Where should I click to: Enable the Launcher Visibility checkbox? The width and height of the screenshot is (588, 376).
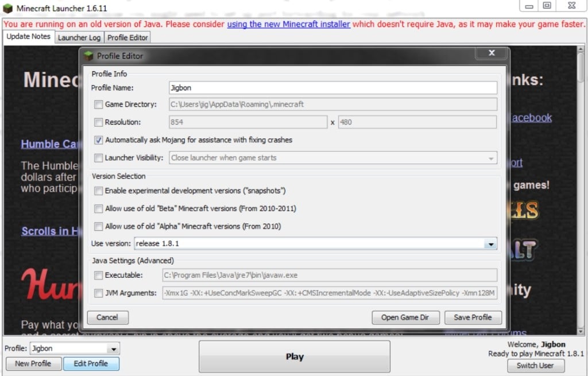(x=98, y=158)
